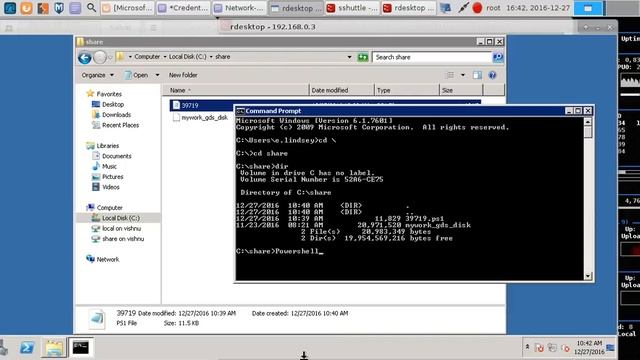Open the file Explorer taskbar icon
The image size is (640, 360).
pyautogui.click(x=54, y=348)
